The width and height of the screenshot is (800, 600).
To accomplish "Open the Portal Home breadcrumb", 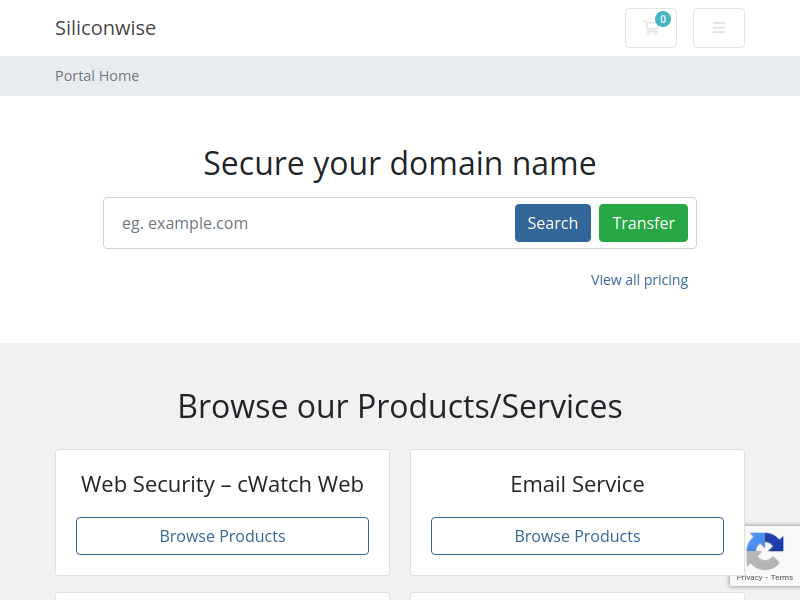I will 97,76.
